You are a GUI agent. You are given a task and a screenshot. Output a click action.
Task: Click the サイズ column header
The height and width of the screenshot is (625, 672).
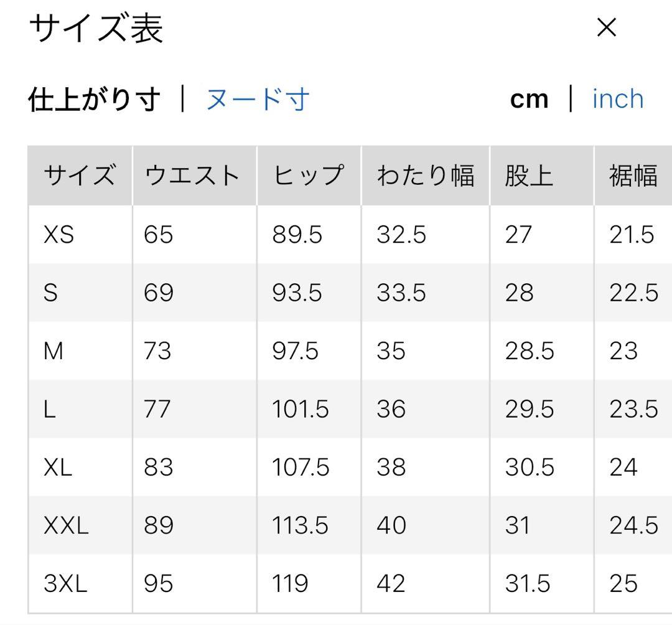(x=79, y=176)
